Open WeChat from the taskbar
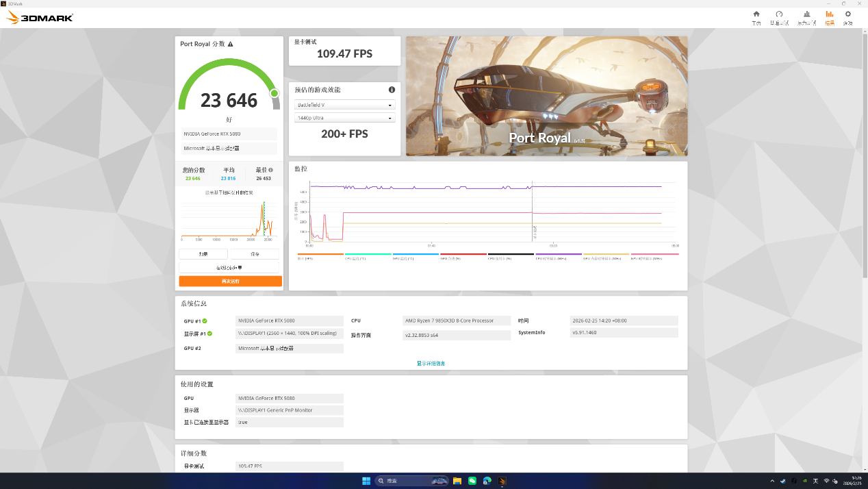Image resolution: width=868 pixels, height=489 pixels. point(472,481)
